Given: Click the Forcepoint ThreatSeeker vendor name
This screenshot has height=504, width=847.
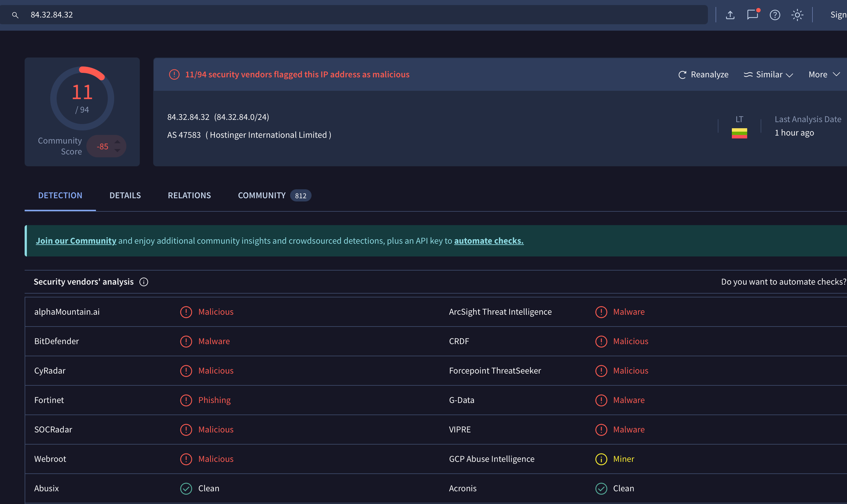Looking at the screenshot, I should pos(495,371).
